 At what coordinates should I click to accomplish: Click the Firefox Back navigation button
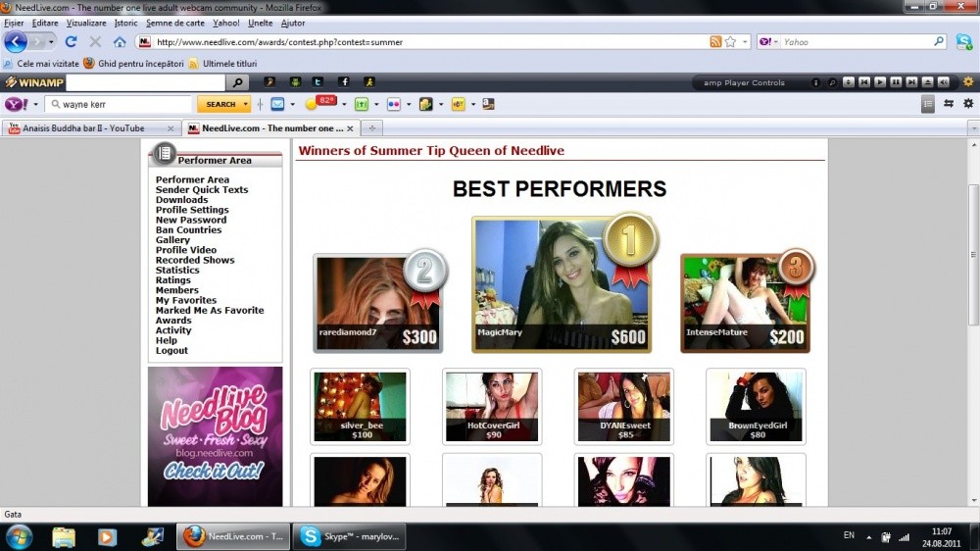coord(16,42)
